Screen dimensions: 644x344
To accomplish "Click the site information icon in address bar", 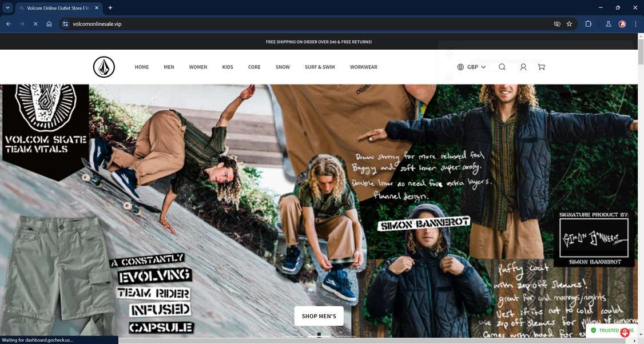I will point(65,24).
